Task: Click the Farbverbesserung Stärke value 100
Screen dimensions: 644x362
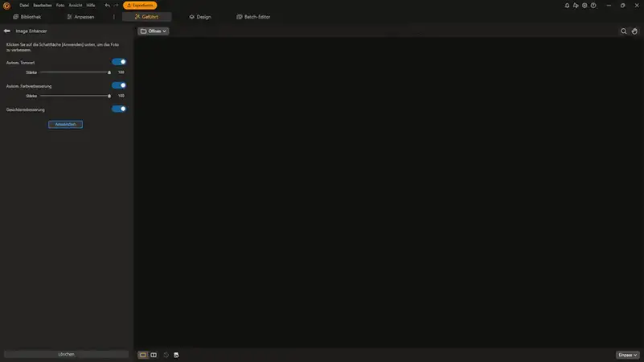Action: click(x=121, y=96)
